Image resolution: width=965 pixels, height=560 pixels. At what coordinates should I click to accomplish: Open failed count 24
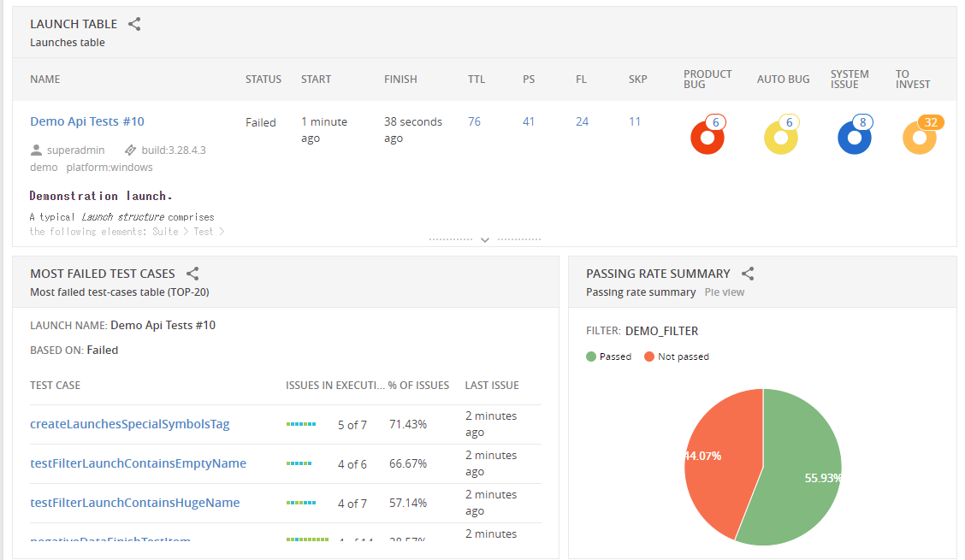tap(583, 121)
